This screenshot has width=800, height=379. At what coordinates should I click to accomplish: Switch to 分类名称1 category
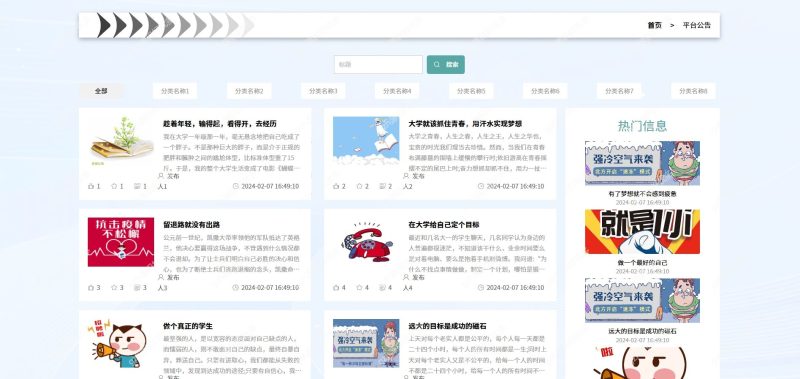point(175,91)
